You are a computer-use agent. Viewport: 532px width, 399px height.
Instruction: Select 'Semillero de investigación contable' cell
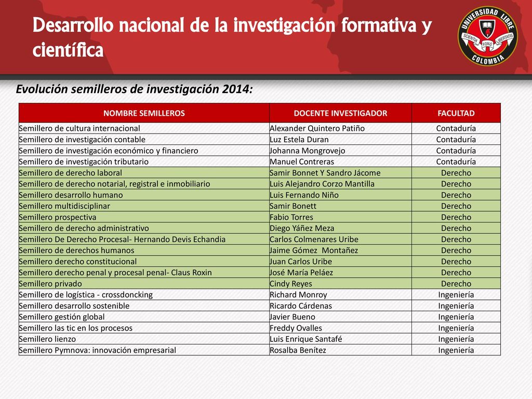click(x=144, y=139)
